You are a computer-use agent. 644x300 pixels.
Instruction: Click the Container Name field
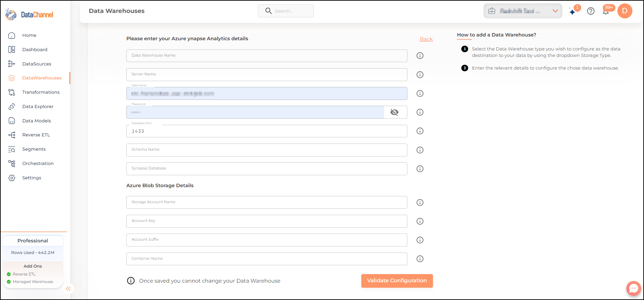coord(267,259)
